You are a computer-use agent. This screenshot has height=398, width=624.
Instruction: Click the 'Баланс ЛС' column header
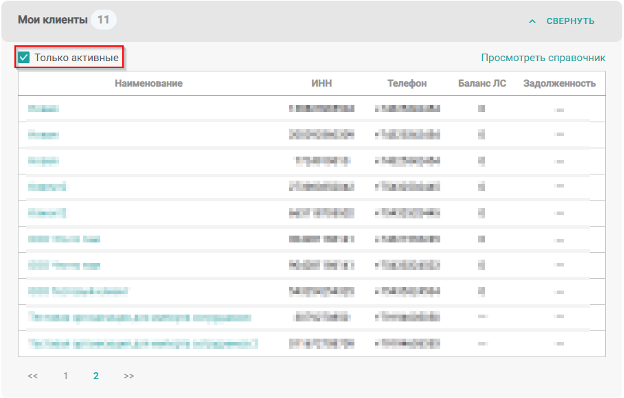point(482,83)
